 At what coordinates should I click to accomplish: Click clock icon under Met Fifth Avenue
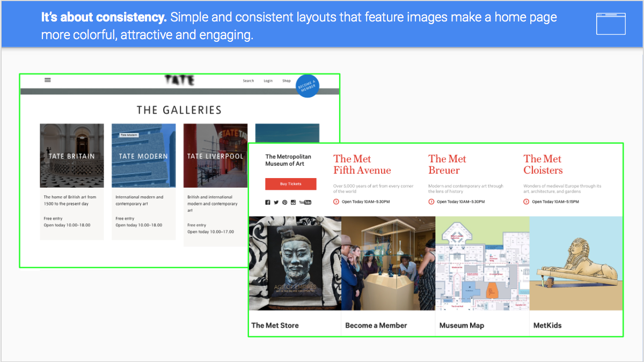click(336, 202)
